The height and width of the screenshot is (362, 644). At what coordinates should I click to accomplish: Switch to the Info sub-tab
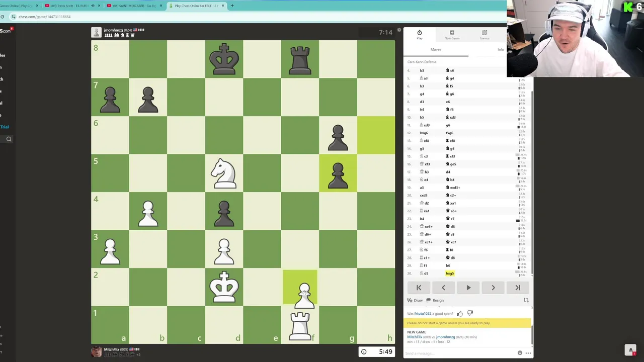click(501, 49)
